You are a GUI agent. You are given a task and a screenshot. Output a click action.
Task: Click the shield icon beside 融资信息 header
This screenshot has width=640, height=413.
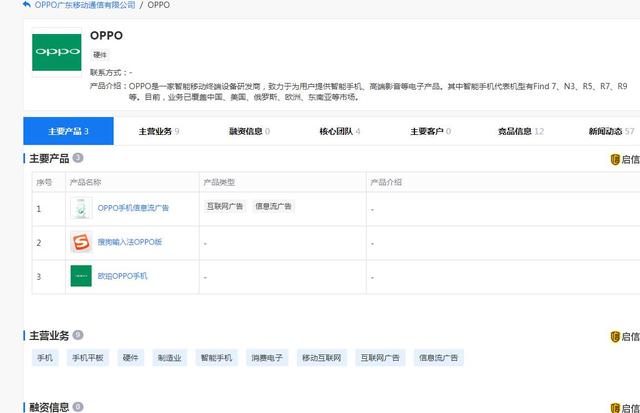pos(615,408)
